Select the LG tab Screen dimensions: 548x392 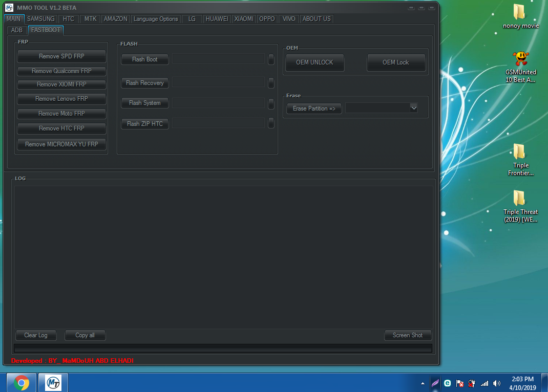click(192, 19)
